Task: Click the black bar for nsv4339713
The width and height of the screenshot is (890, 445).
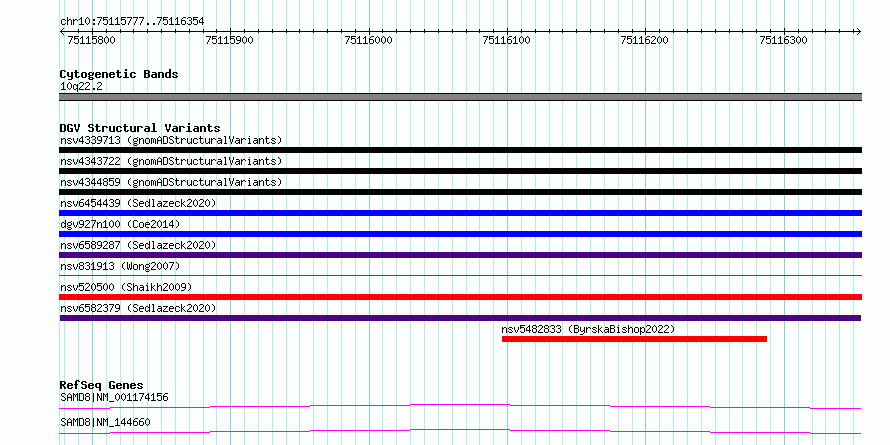Action: click(x=460, y=150)
